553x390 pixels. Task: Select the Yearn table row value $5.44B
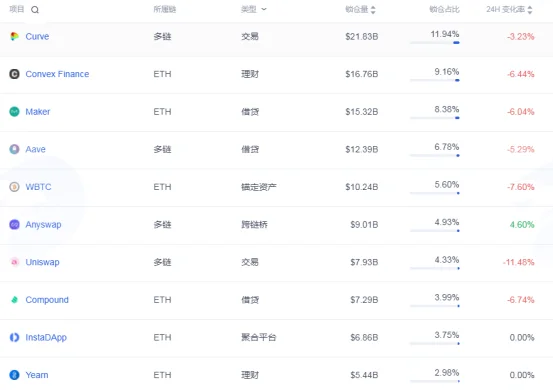pos(364,375)
